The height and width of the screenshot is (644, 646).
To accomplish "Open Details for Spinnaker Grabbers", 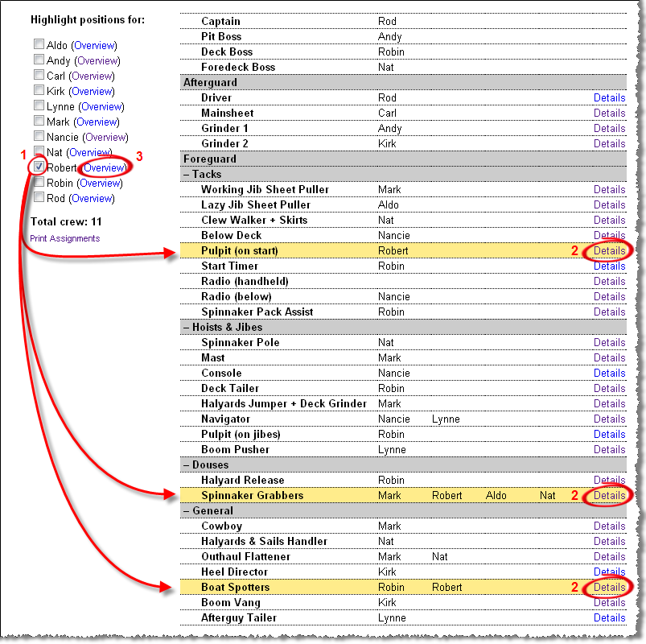I will (x=609, y=495).
